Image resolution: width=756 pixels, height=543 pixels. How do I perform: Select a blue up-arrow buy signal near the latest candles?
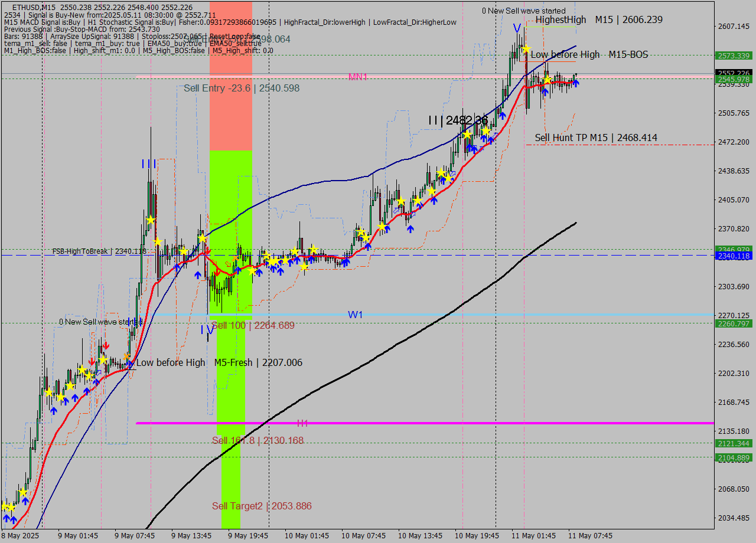tap(575, 84)
